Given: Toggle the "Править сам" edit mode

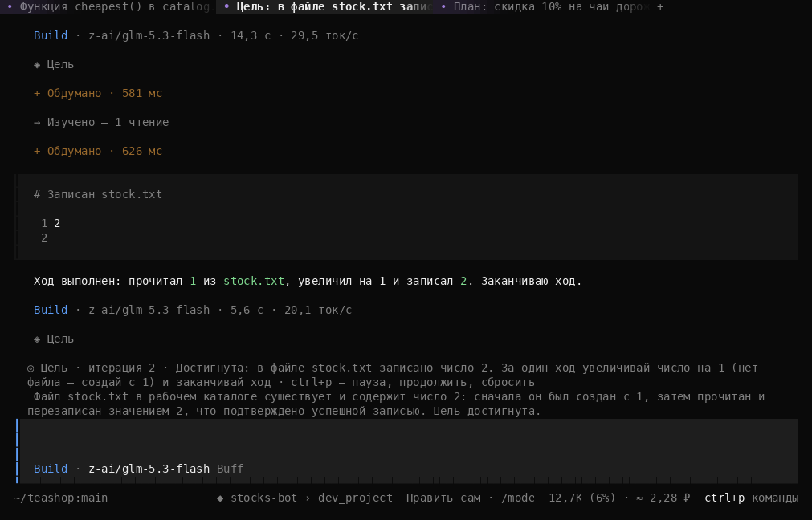Looking at the screenshot, I should [x=443, y=498].
